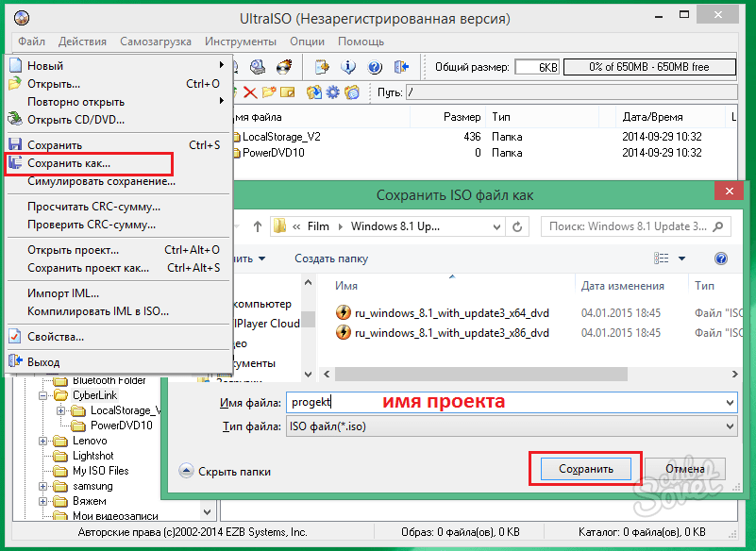Expand the Вяжем tree node
The width and height of the screenshot is (756, 551).
42,501
